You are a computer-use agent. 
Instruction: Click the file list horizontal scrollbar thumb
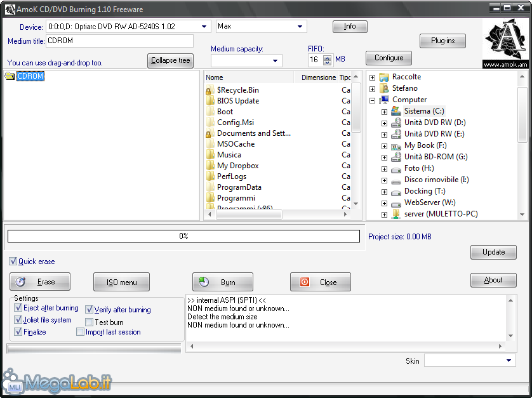point(249,214)
